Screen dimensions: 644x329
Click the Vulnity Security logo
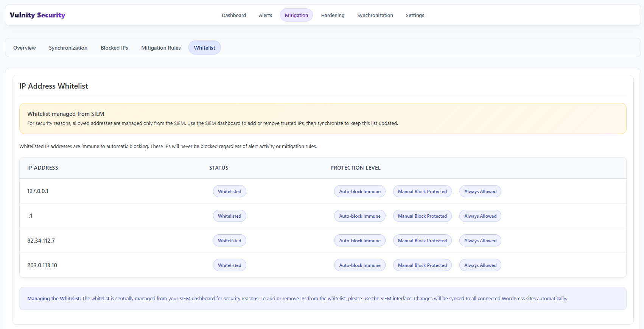(37, 15)
